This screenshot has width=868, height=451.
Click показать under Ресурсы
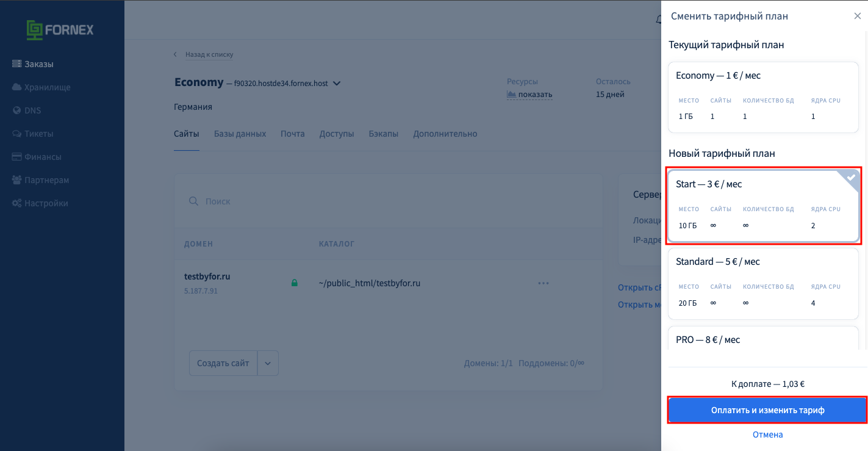pyautogui.click(x=535, y=95)
